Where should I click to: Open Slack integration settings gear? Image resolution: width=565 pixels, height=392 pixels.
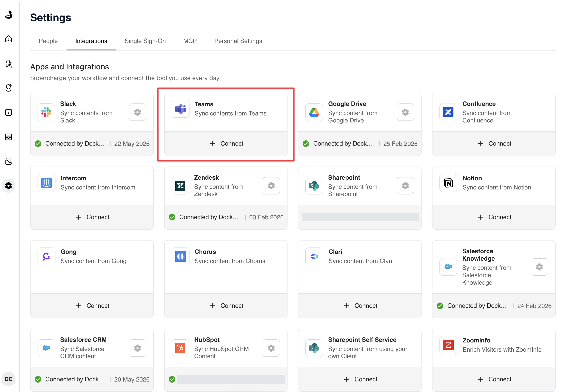pos(138,112)
